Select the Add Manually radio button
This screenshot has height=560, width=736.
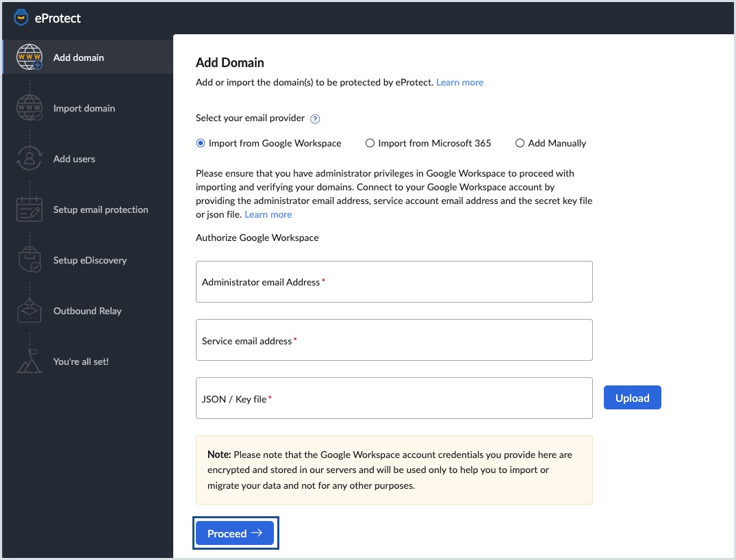(520, 143)
